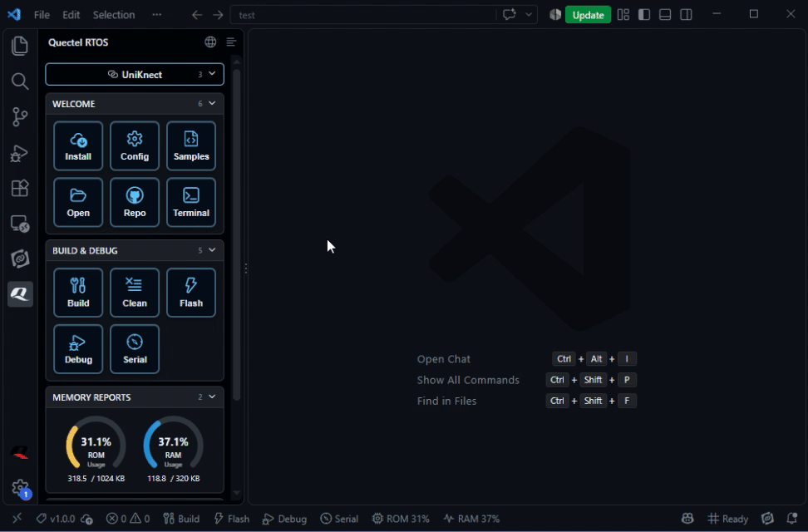
Task: Click the globe icon in Quectel RTOS header
Action: 210,42
